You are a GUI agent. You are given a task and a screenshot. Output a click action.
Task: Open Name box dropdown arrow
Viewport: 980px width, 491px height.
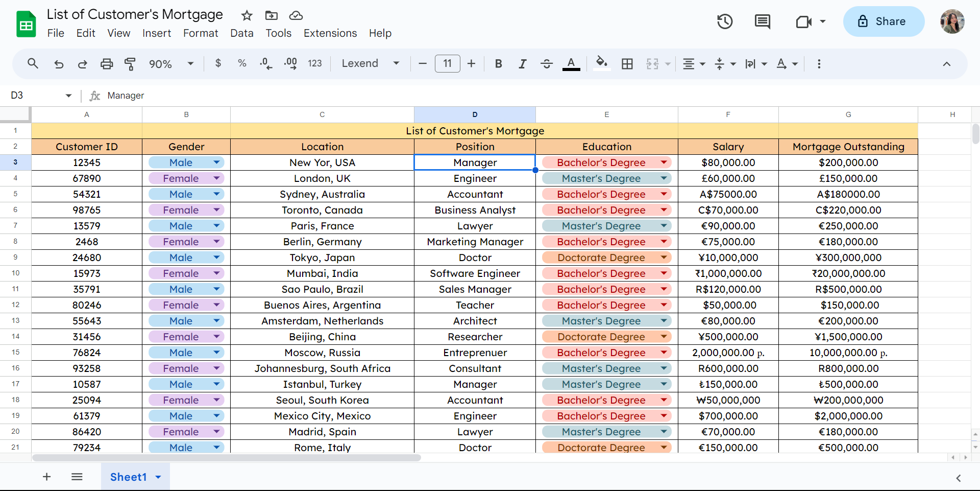coord(68,96)
